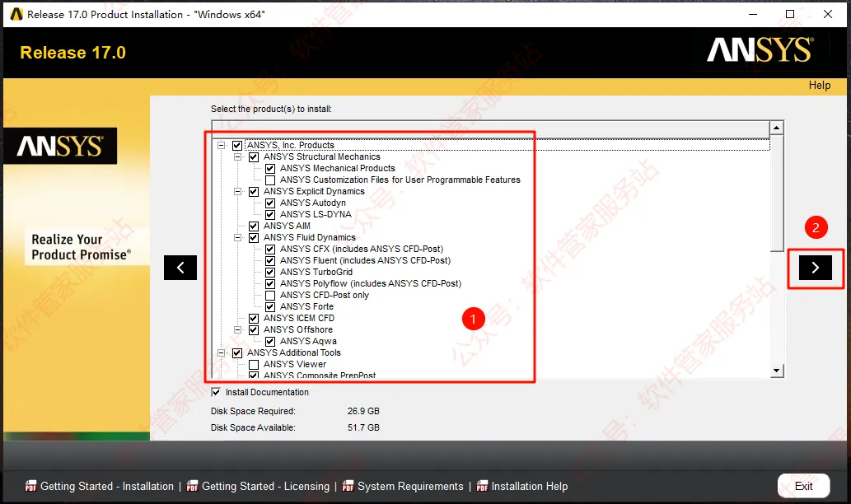Uncheck ANSYS Forte checkbox
Screen dimensions: 851x504
(270, 307)
